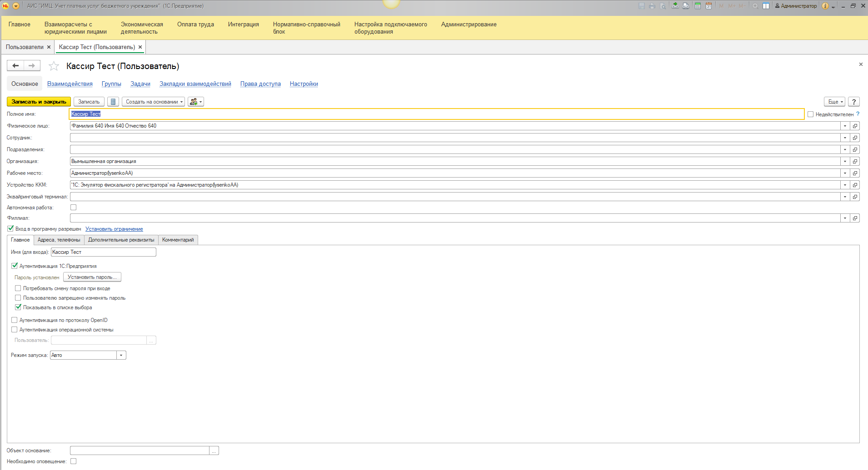868x470 pixels.
Task: Open the Физическое лицо record with open icon
Action: [855, 126]
